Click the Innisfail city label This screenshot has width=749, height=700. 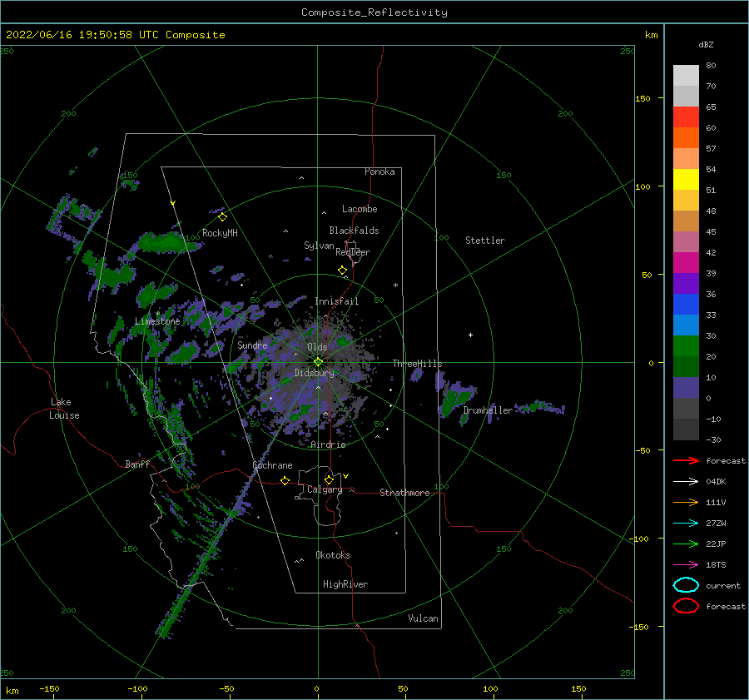[336, 301]
